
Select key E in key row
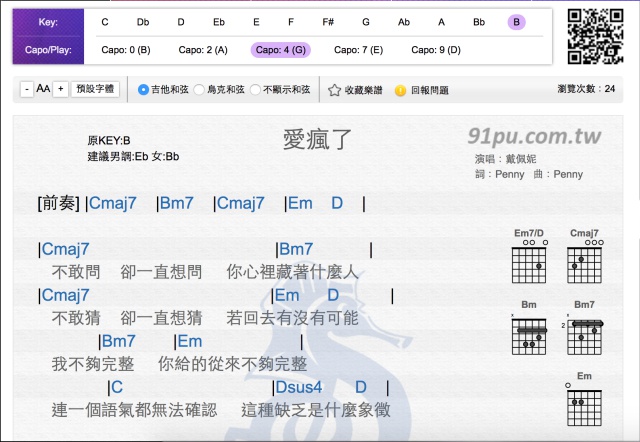(x=256, y=22)
